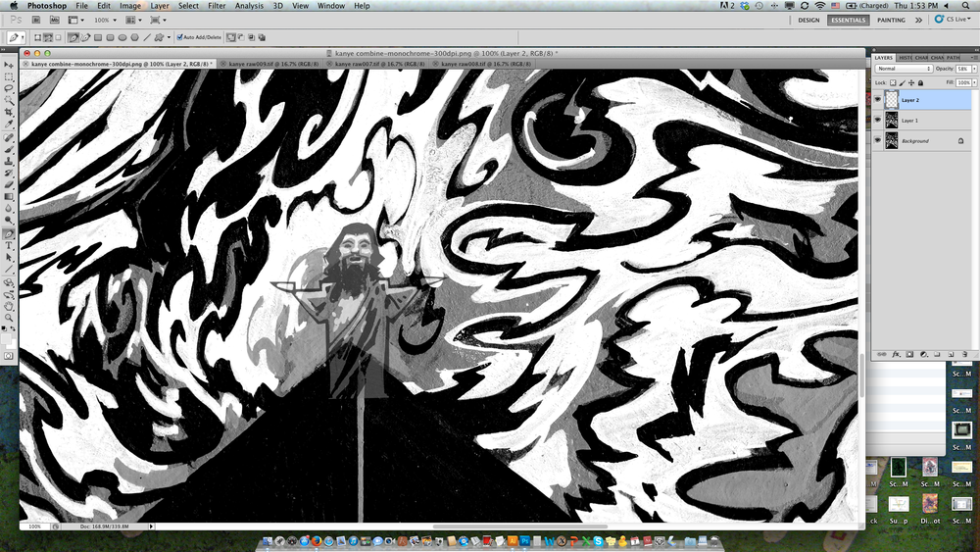Hide the Background layer eye
Screen dimensions: 980x552
[878, 140]
